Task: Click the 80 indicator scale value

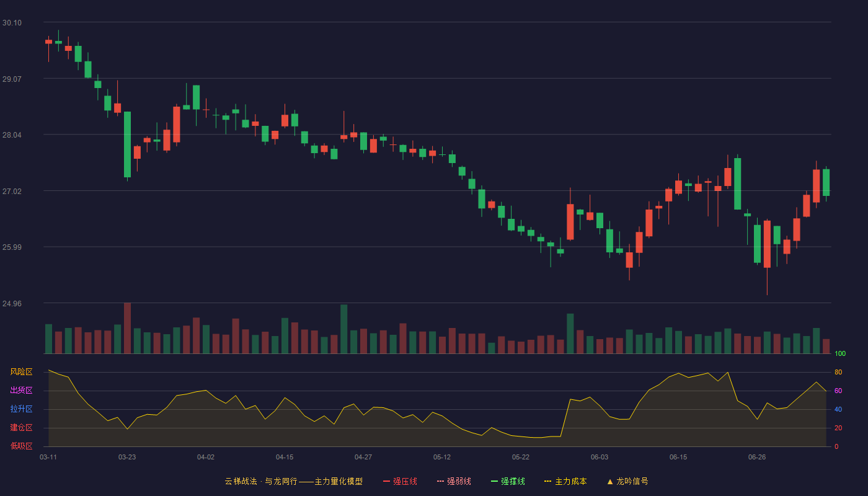Action: point(838,372)
